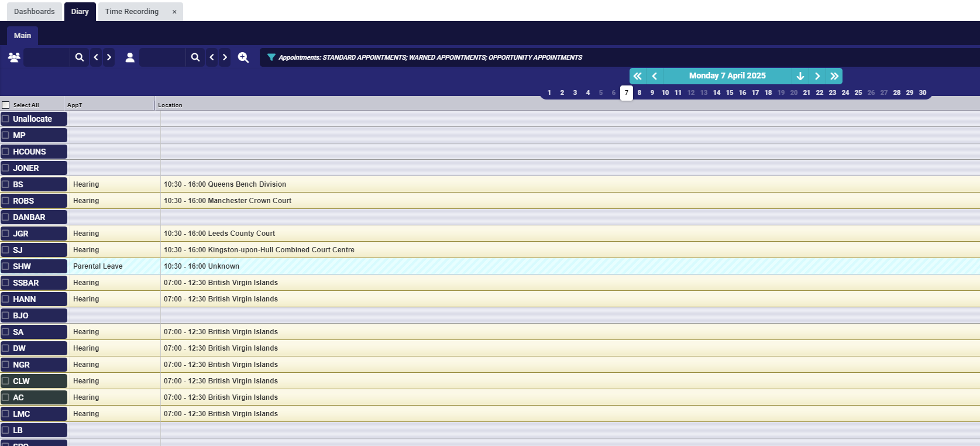Go to previous day arrow
The width and height of the screenshot is (980, 446).
(x=655, y=76)
